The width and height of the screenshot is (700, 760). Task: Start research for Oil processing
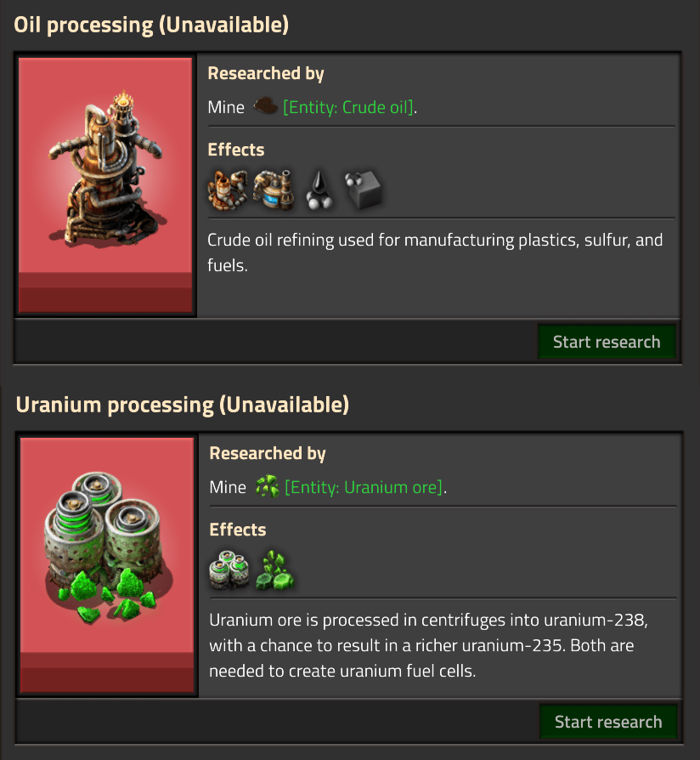click(606, 342)
